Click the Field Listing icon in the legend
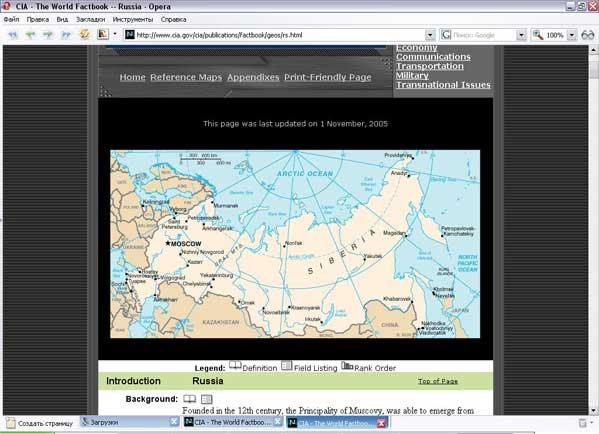599x434 pixels. 287,366
